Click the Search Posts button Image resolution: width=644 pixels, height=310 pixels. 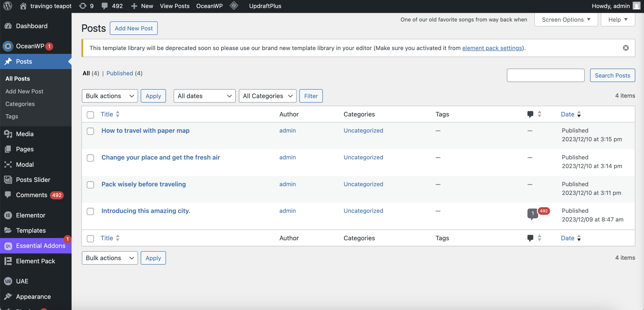click(x=612, y=75)
